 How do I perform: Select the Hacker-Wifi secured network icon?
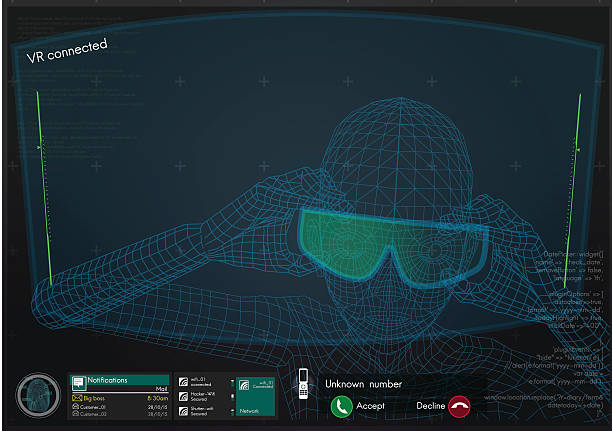183,397
